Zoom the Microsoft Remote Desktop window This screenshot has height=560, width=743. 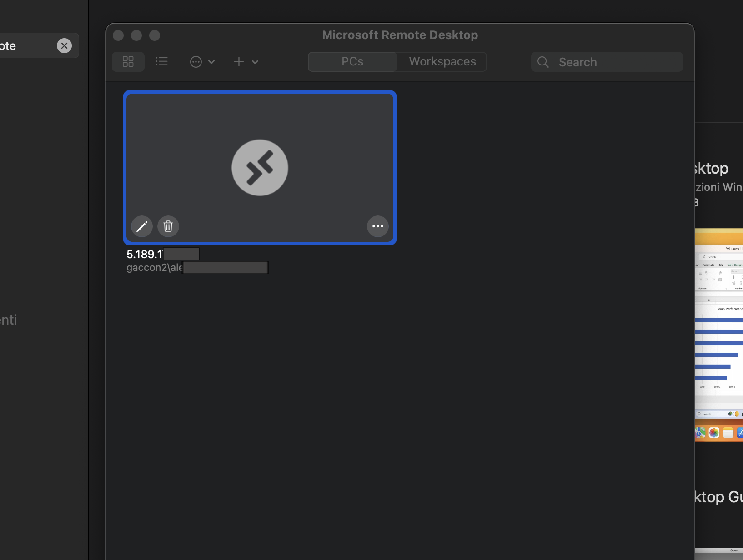tap(155, 35)
